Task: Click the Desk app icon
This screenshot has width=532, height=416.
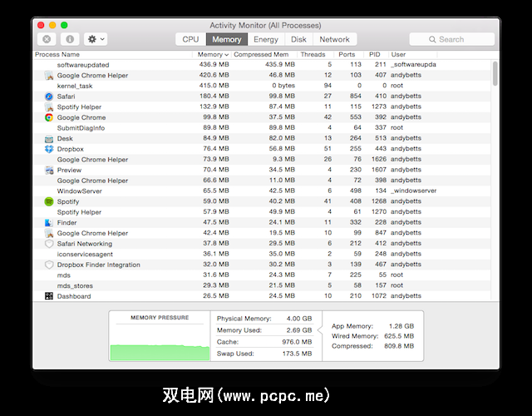Action: pyautogui.click(x=49, y=139)
